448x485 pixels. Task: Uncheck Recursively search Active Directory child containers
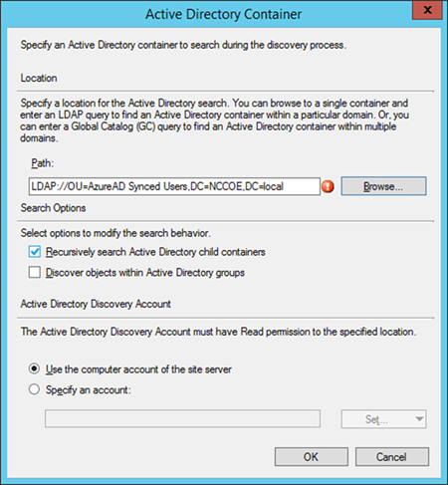click(x=35, y=252)
